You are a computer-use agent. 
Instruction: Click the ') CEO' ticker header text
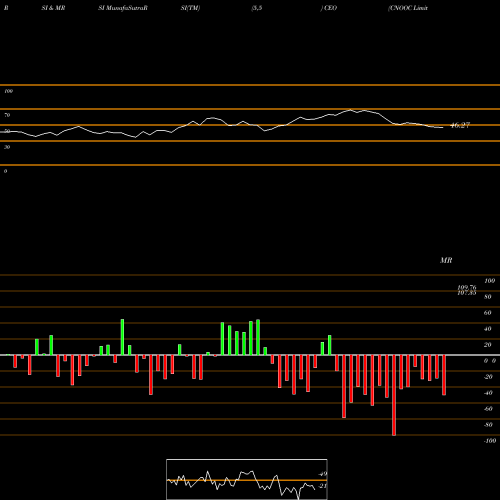click(x=329, y=8)
